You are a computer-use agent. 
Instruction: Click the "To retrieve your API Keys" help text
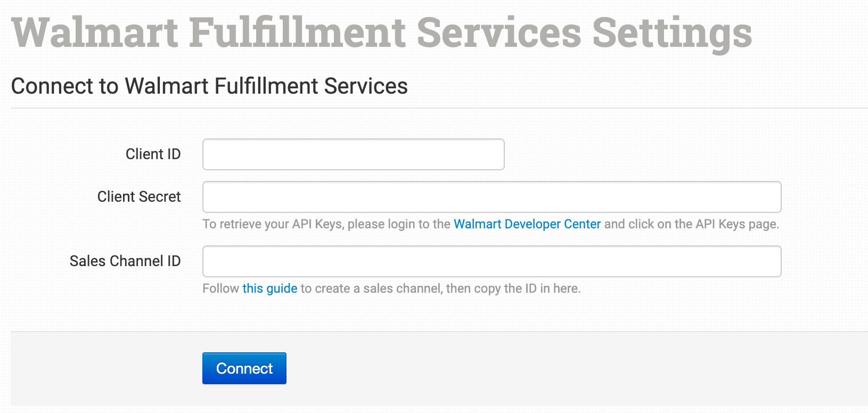pyautogui.click(x=272, y=224)
